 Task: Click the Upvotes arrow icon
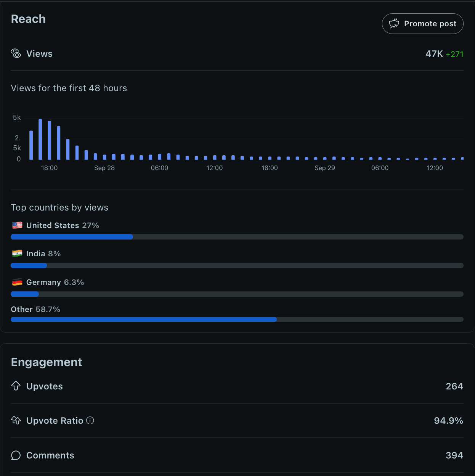coord(16,386)
